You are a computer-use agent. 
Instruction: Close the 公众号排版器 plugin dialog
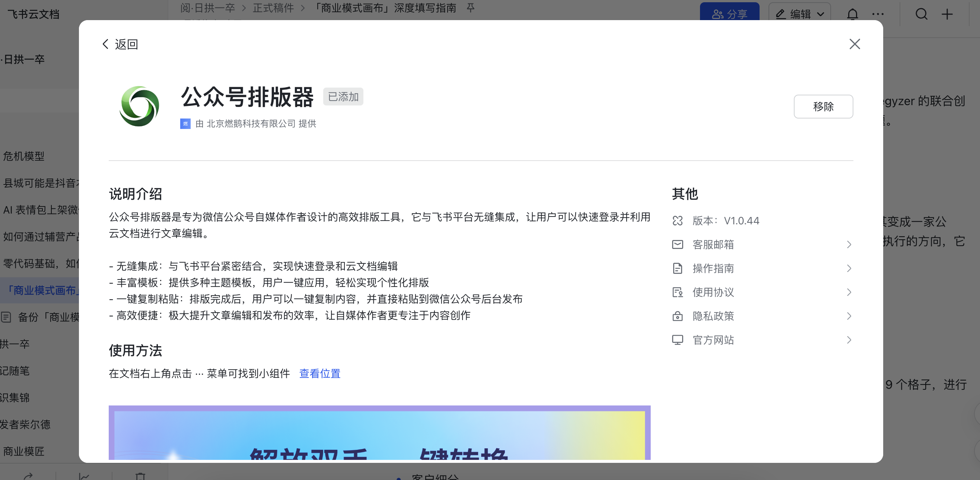(x=855, y=44)
